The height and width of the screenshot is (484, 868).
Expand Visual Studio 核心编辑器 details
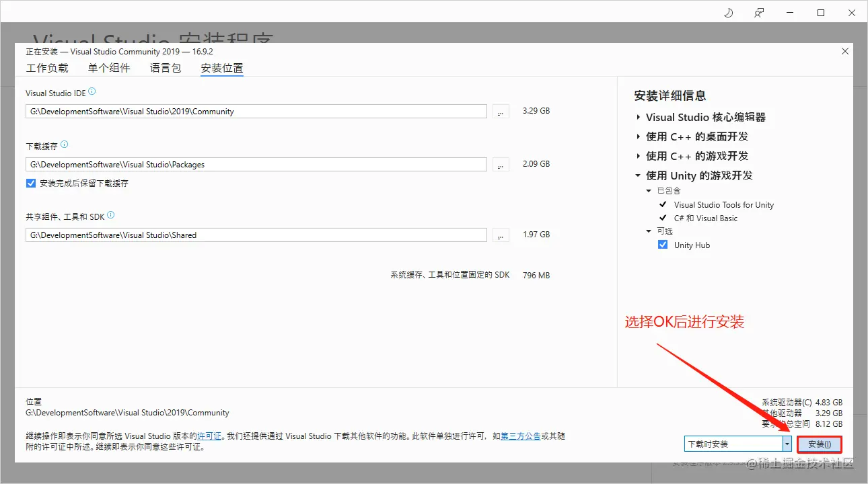pyautogui.click(x=638, y=117)
